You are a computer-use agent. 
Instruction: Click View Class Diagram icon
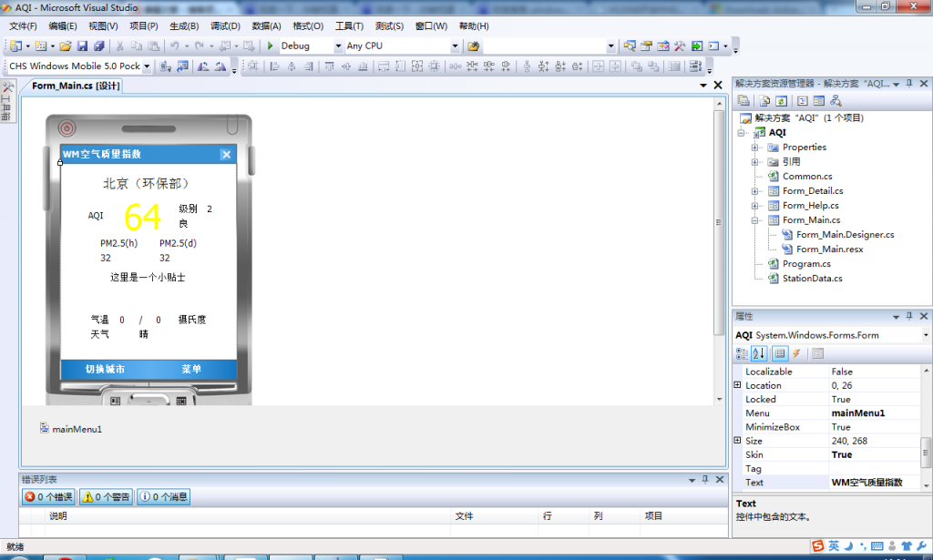click(836, 101)
